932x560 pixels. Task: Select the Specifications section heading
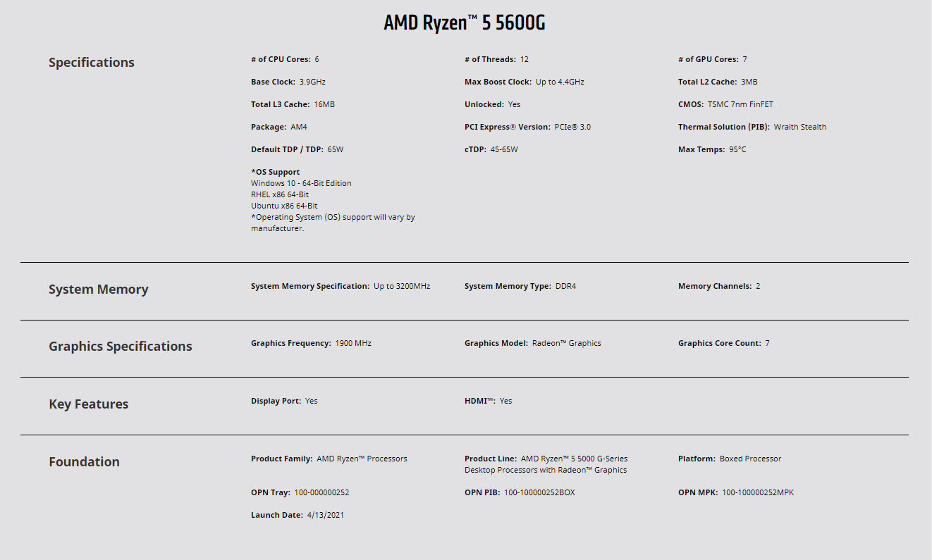point(91,63)
